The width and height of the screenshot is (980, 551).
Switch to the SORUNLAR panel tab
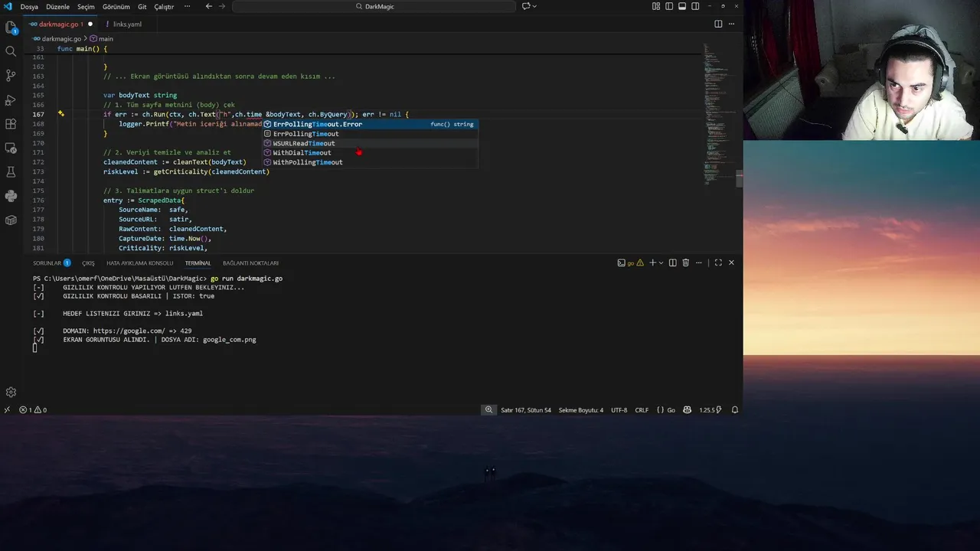pos(51,262)
